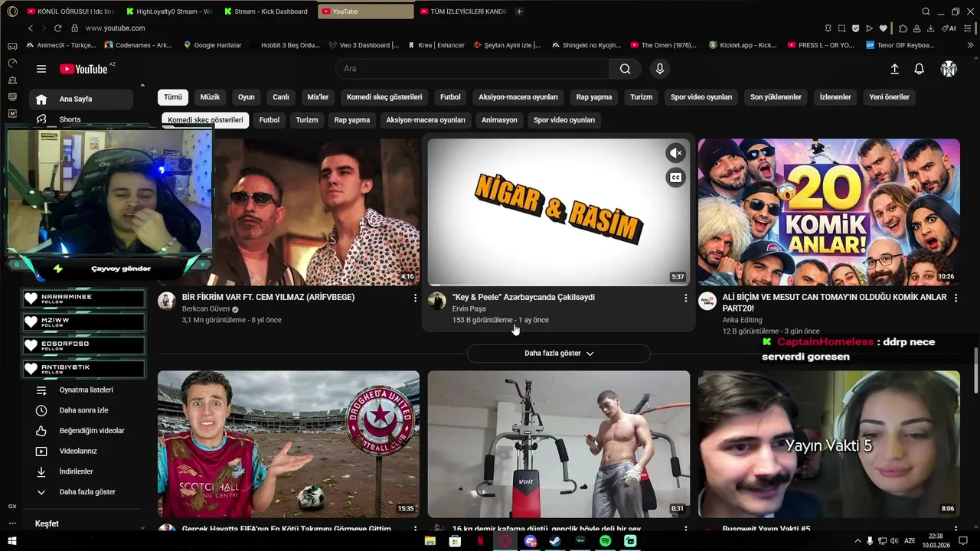Open a new browser tab plus button
The height and width of the screenshot is (551, 980).
click(519, 11)
